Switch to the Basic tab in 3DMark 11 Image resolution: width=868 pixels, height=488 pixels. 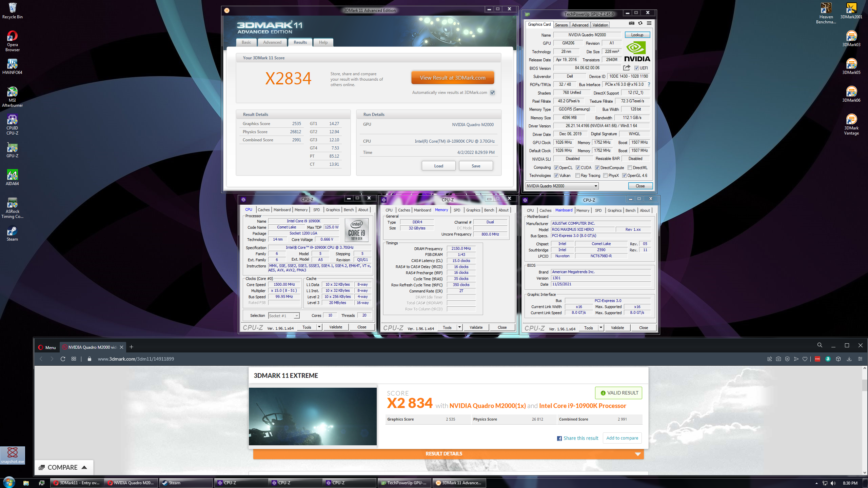tap(246, 42)
